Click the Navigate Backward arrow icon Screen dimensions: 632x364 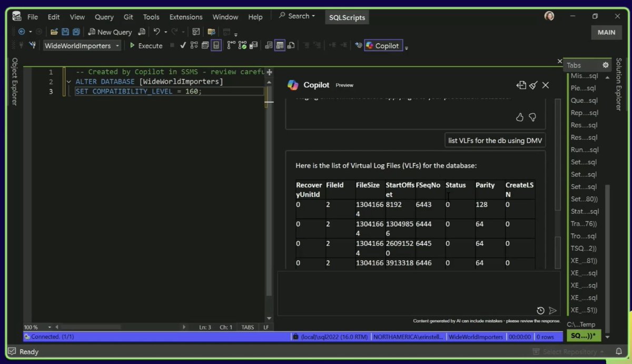pos(22,32)
